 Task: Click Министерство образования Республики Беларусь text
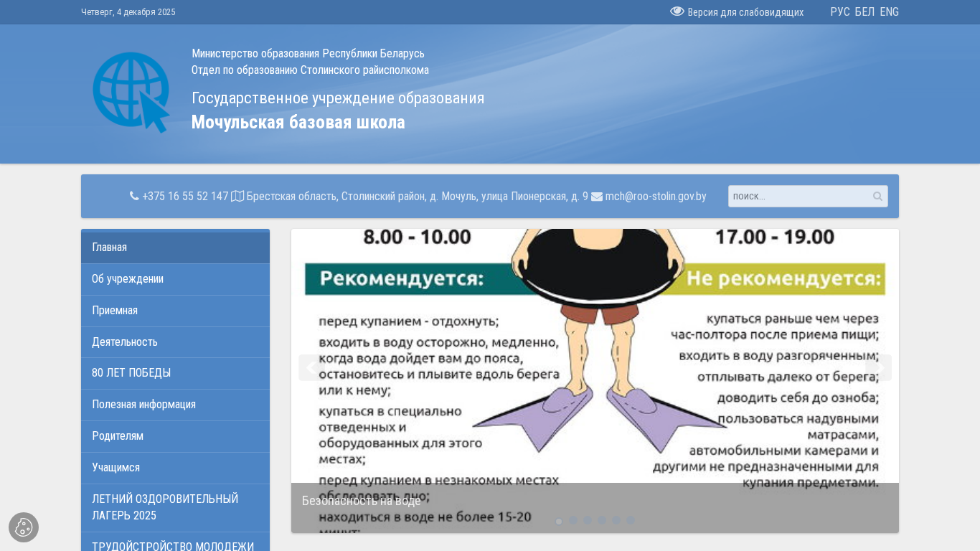(308, 53)
